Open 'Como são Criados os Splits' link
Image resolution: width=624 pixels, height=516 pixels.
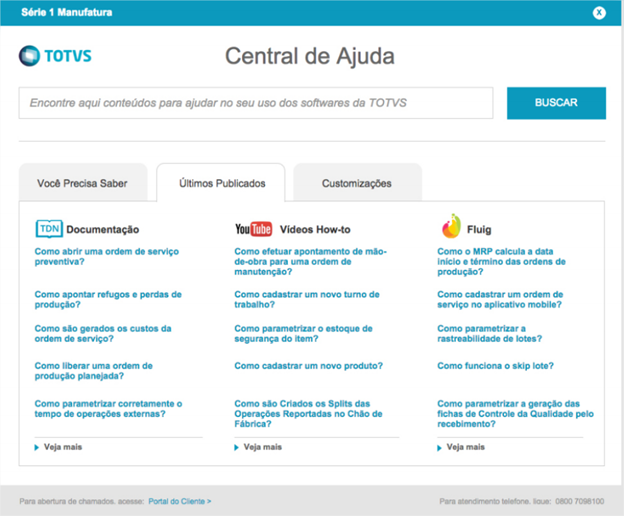point(308,414)
